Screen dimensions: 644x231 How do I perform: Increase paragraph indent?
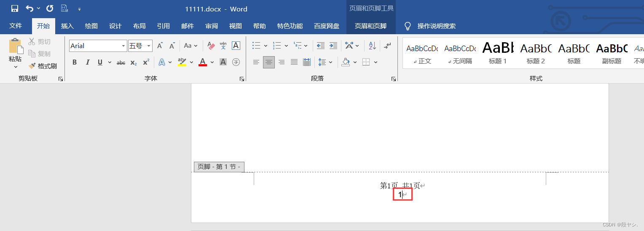(x=333, y=46)
